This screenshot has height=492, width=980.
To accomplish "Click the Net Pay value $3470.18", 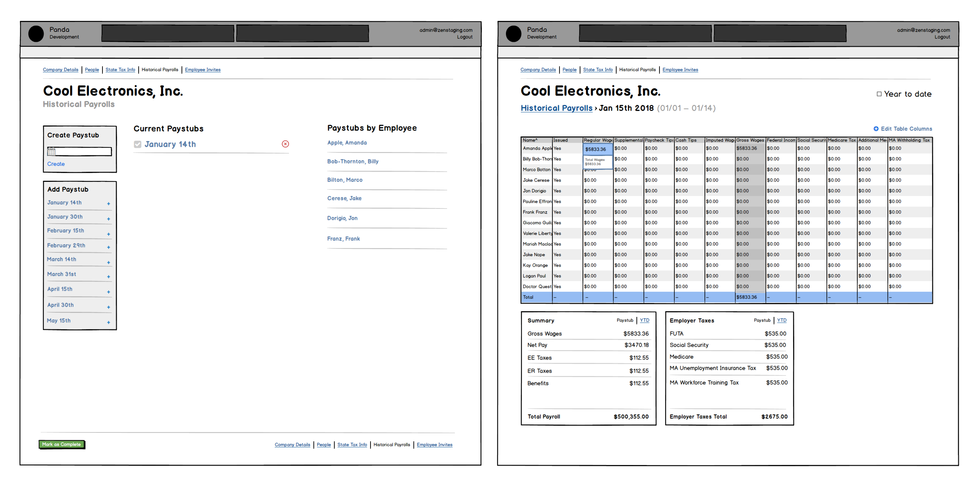I will (636, 345).
